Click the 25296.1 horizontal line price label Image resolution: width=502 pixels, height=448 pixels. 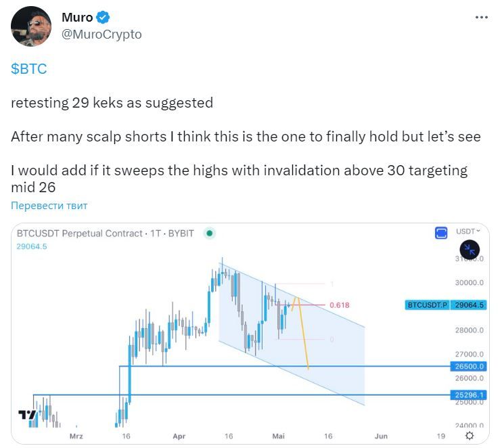click(x=468, y=395)
